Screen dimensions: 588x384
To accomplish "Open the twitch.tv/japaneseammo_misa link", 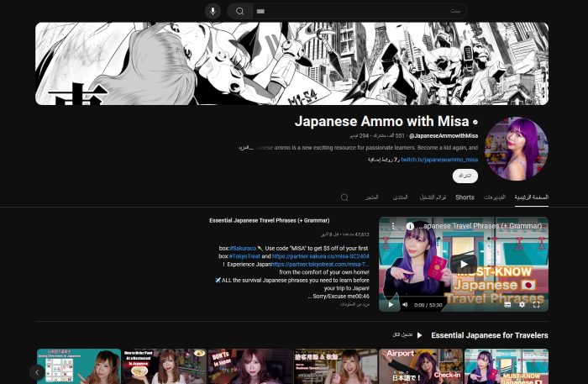I will tap(438, 160).
